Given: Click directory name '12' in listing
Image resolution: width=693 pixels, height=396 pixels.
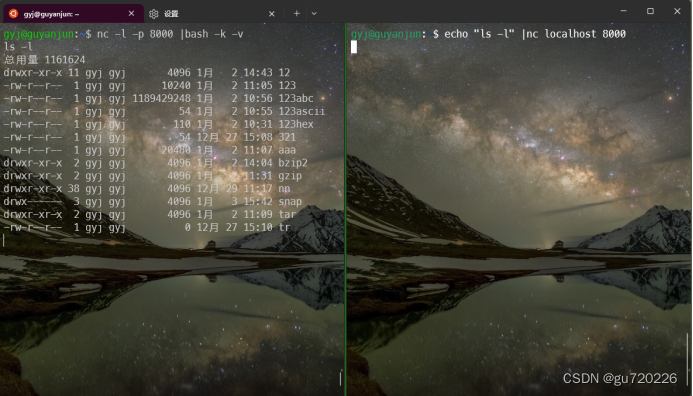Looking at the screenshot, I should point(284,72).
